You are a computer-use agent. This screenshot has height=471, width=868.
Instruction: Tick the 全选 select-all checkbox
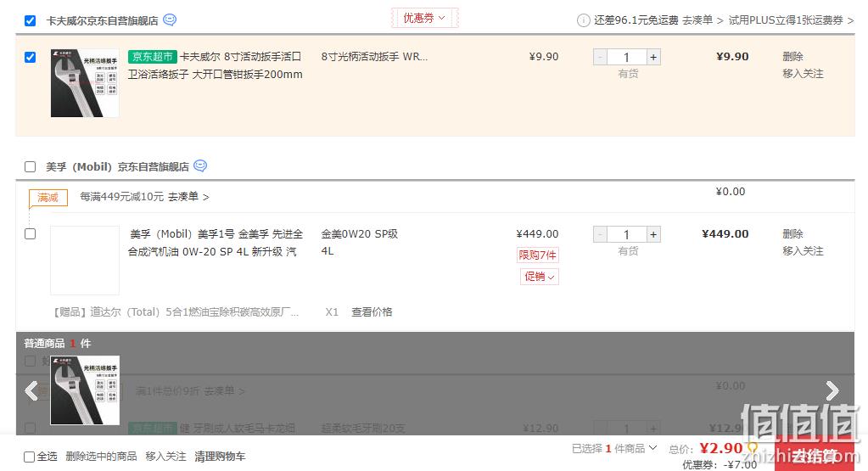click(30, 457)
